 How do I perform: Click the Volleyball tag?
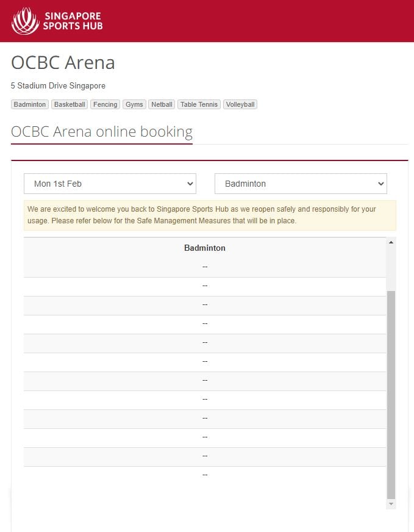tap(240, 104)
